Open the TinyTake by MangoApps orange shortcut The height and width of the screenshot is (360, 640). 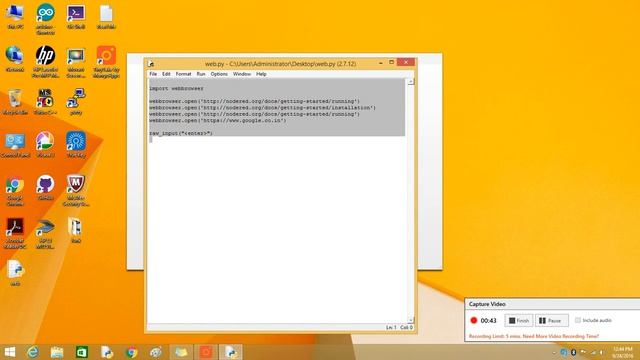click(106, 61)
